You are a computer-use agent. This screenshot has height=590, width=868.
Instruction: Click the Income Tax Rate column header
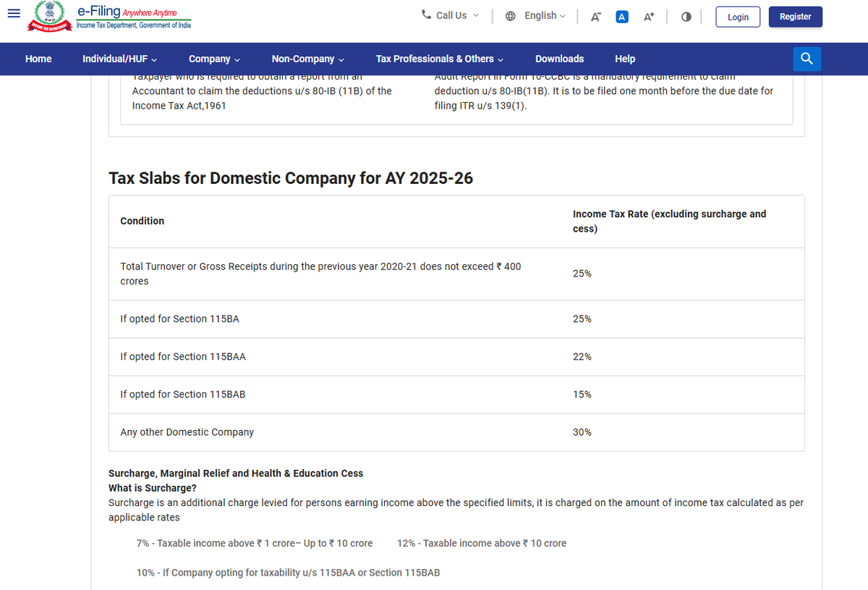669,222
